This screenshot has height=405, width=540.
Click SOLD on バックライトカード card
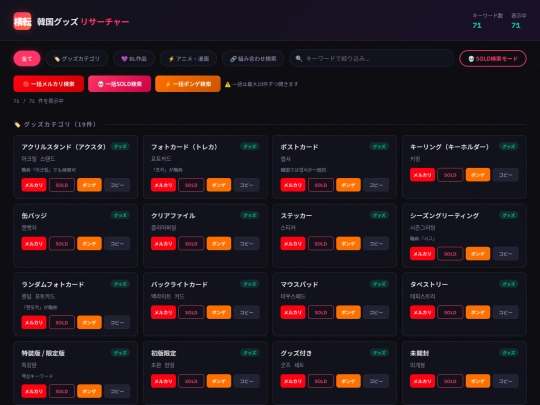coord(191,312)
